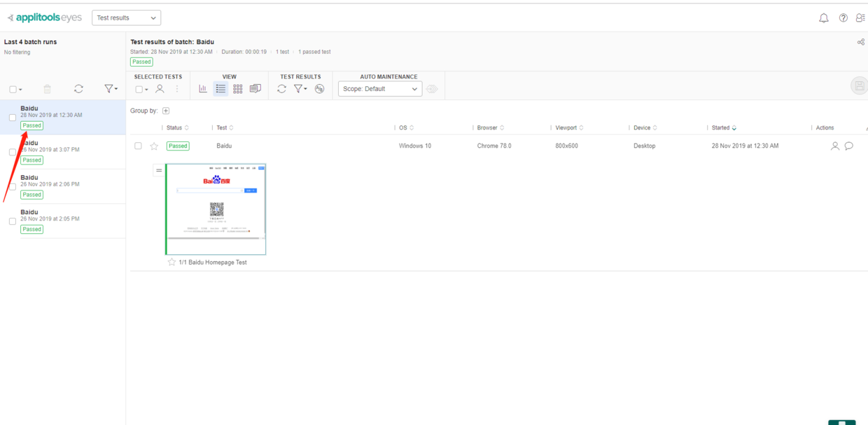Add a remark with the speech bubble icon

point(849,146)
